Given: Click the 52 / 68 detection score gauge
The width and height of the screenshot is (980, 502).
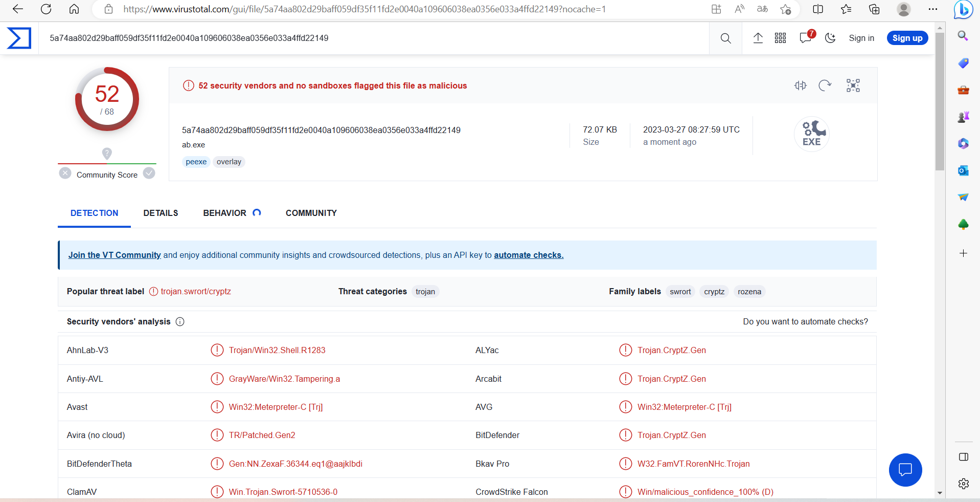Looking at the screenshot, I should click(x=107, y=99).
